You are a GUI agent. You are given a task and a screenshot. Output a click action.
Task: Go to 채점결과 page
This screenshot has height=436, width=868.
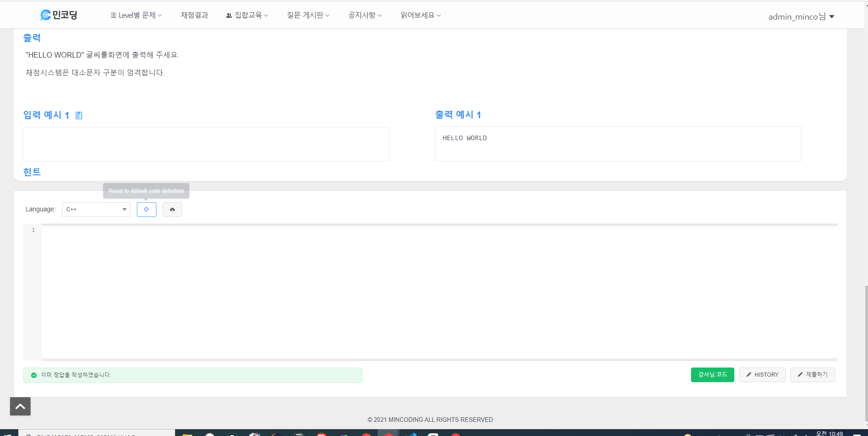pyautogui.click(x=194, y=15)
